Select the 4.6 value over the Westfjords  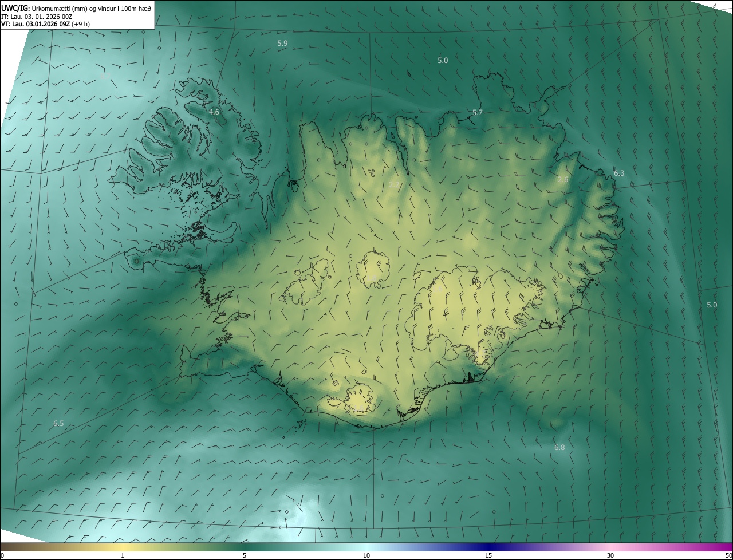tap(214, 112)
